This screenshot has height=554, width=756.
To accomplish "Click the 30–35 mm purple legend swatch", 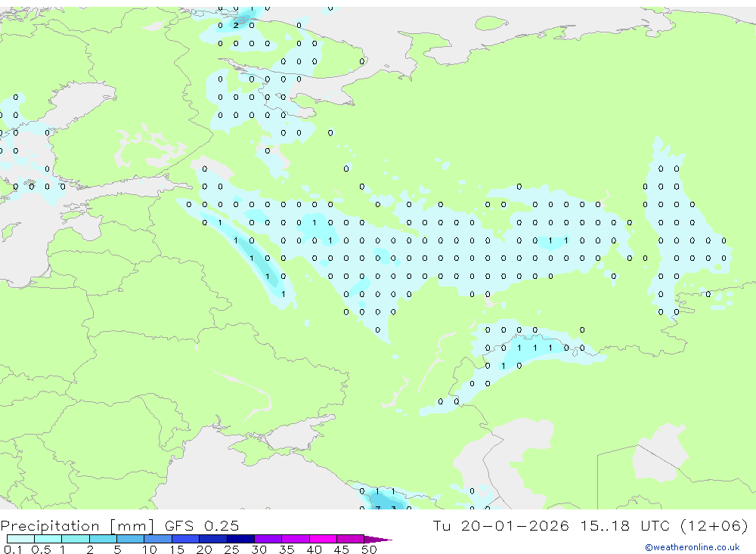I will click(268, 539).
